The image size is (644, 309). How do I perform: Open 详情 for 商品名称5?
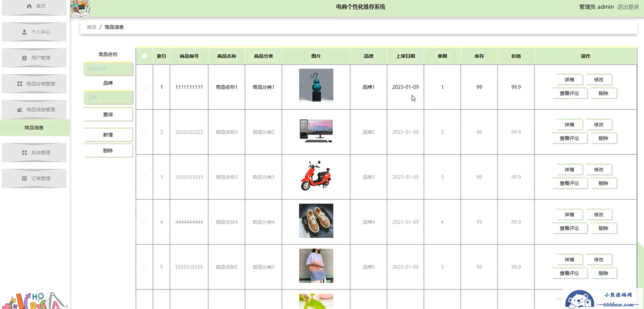569,259
